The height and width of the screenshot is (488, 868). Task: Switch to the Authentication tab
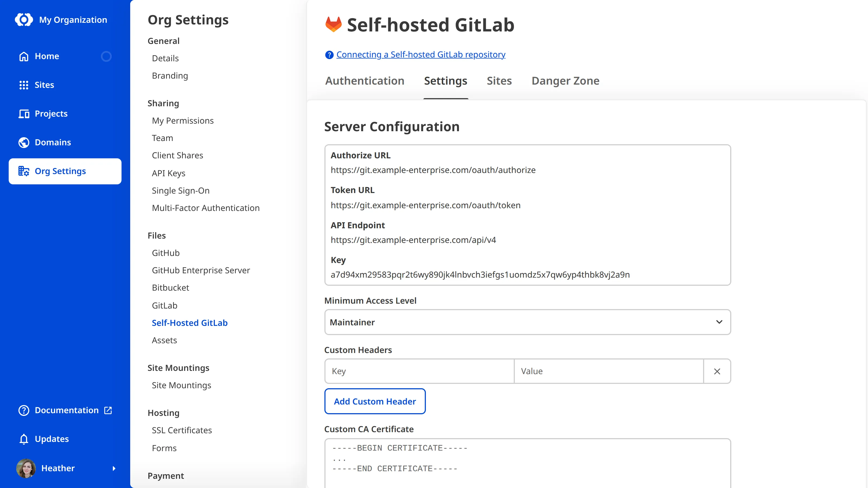(365, 81)
